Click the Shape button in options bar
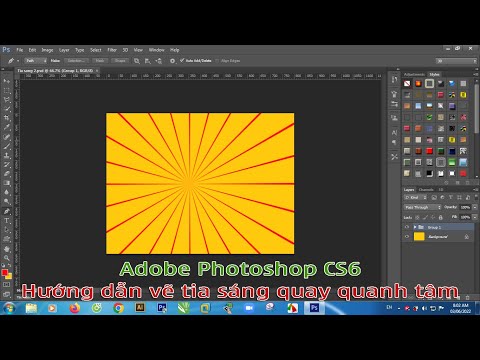480x360 pixels. 120,61
